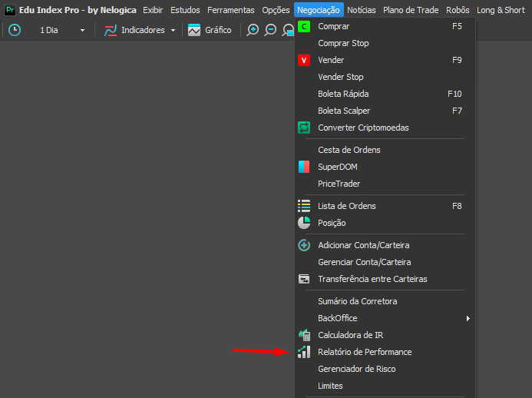Click the Gráfico toolbar button
The width and height of the screenshot is (532, 398).
tap(210, 31)
